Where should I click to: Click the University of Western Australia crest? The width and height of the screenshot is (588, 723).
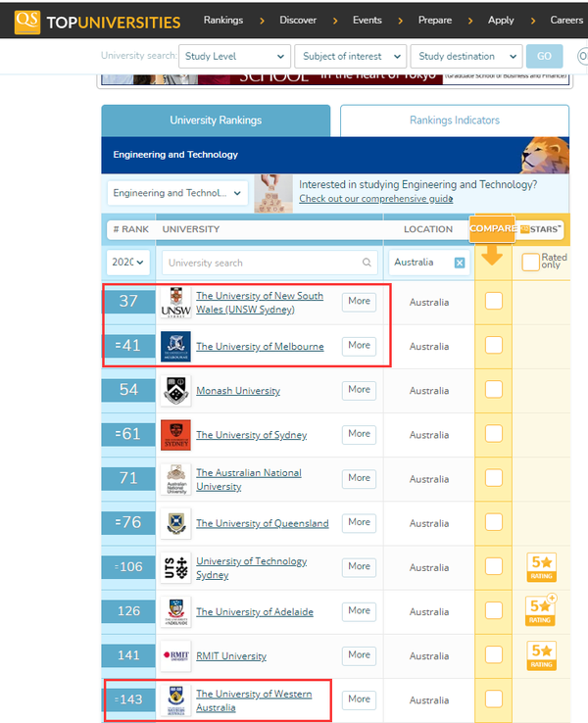coord(175,699)
